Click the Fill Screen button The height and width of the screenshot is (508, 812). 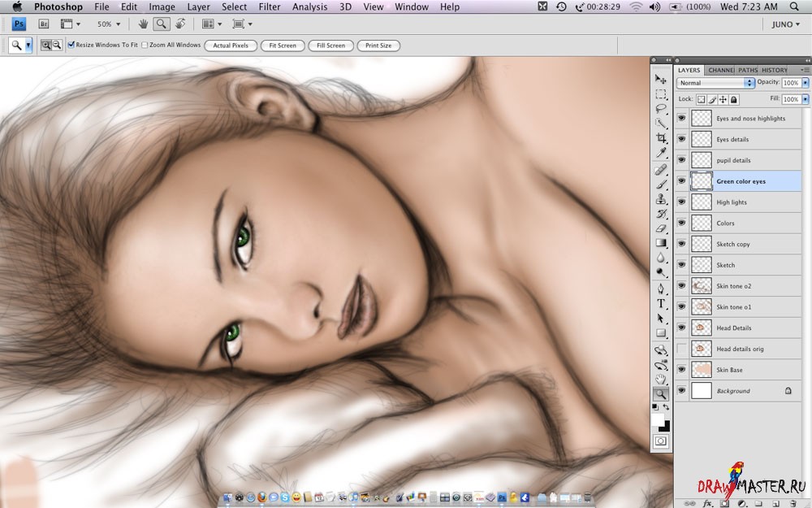click(x=331, y=46)
